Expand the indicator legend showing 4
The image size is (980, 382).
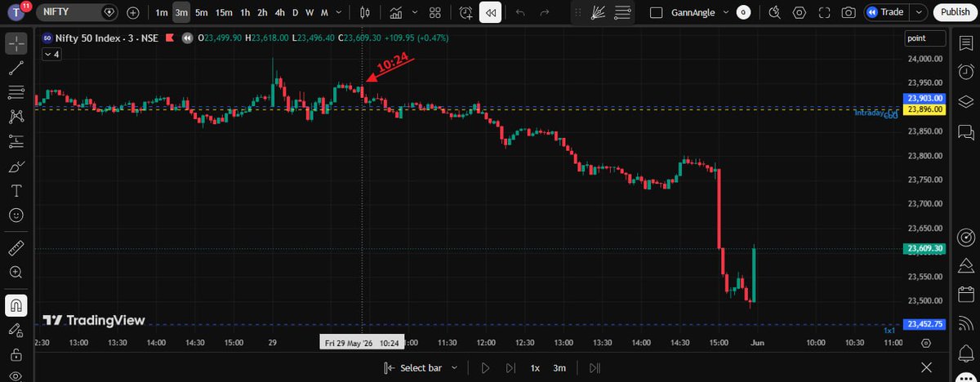tap(51, 54)
